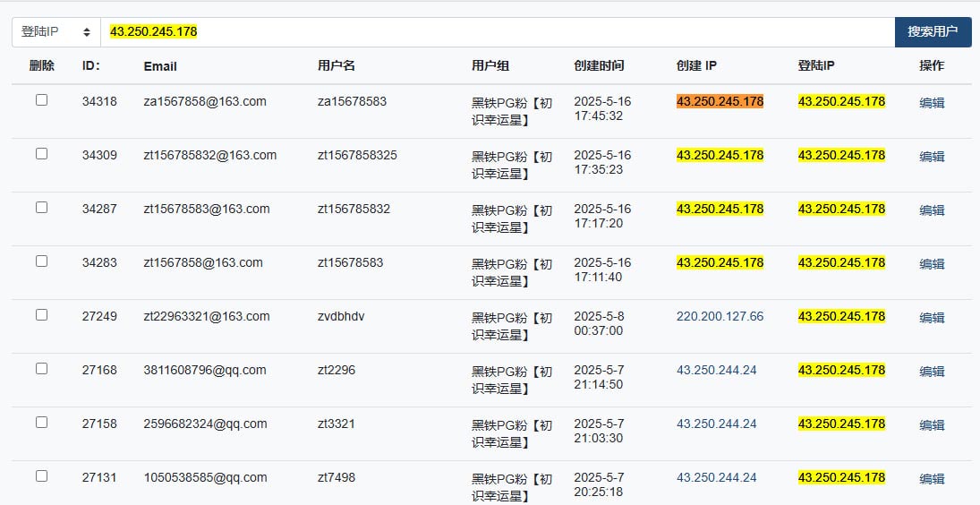
Task: Open creation IP 220.200.127.66
Action: coord(720,316)
